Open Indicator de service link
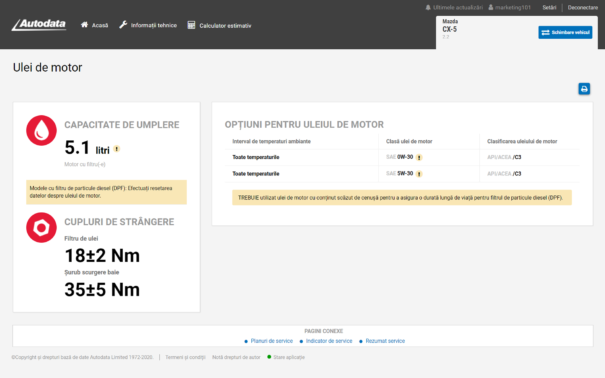 pos(329,341)
